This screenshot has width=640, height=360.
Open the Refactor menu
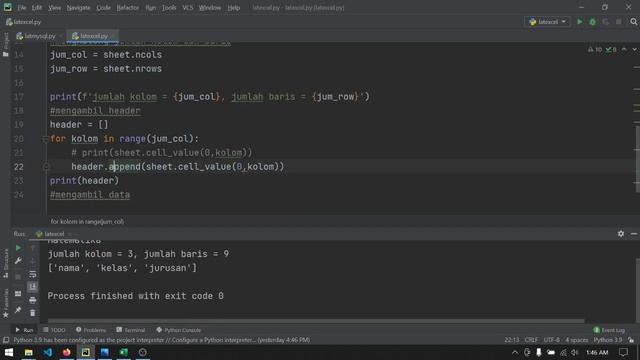pyautogui.click(x=128, y=8)
